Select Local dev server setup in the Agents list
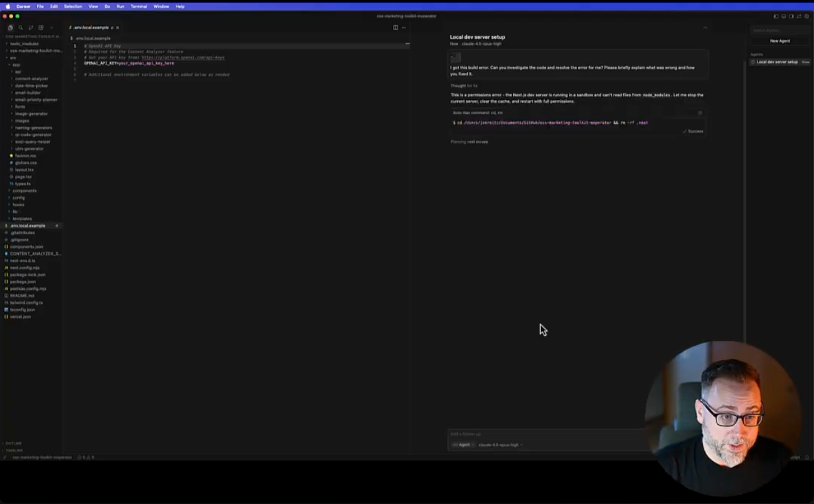The image size is (814, 504). click(776, 62)
